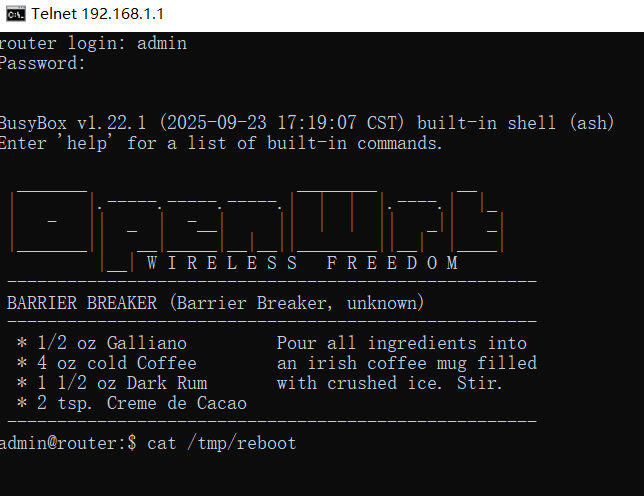
Task: Click the "BusyBox v1.22.1" version text
Action: (73, 123)
